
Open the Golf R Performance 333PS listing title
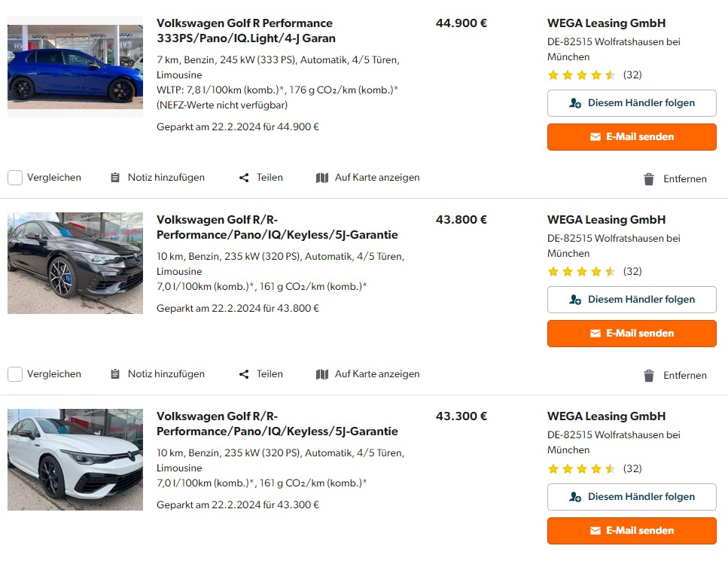[x=245, y=31]
